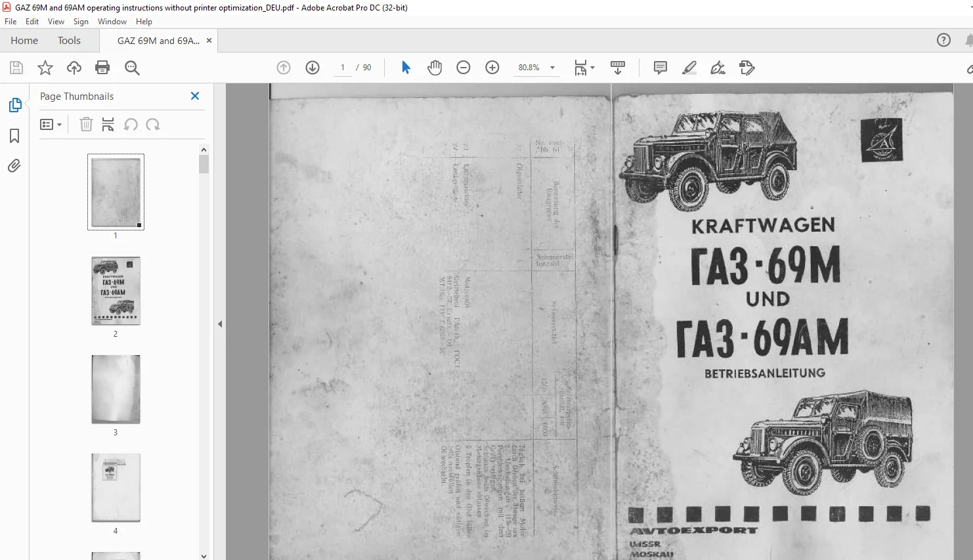Open the Attachments paperclip panel
The image size is (973, 560).
pos(14,165)
